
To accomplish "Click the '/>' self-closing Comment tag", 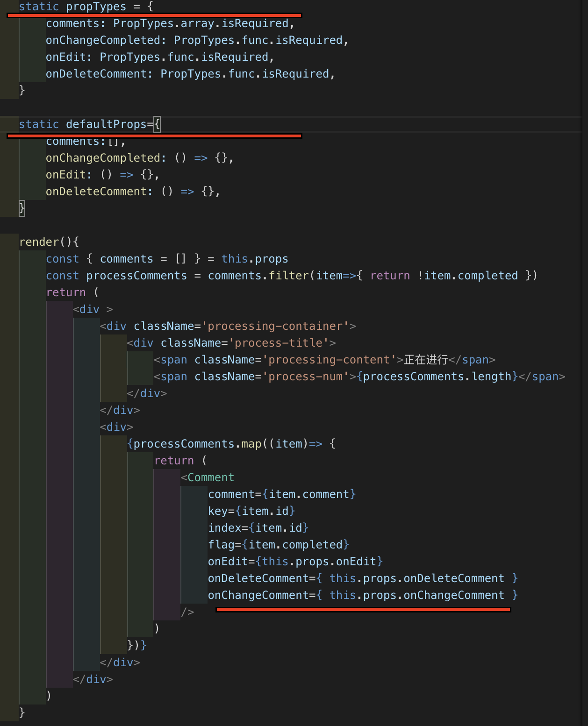I will [187, 612].
